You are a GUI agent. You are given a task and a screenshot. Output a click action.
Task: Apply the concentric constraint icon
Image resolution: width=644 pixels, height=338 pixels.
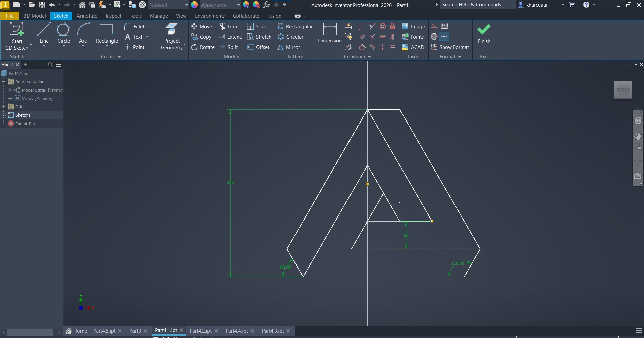pos(383,26)
